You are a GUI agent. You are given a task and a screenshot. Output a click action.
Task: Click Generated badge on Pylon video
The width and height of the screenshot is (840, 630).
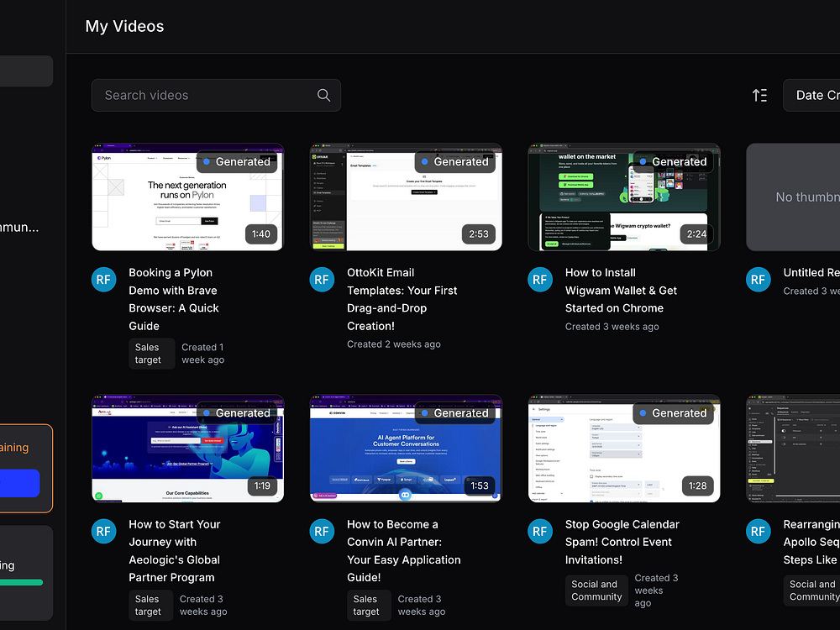(238, 162)
